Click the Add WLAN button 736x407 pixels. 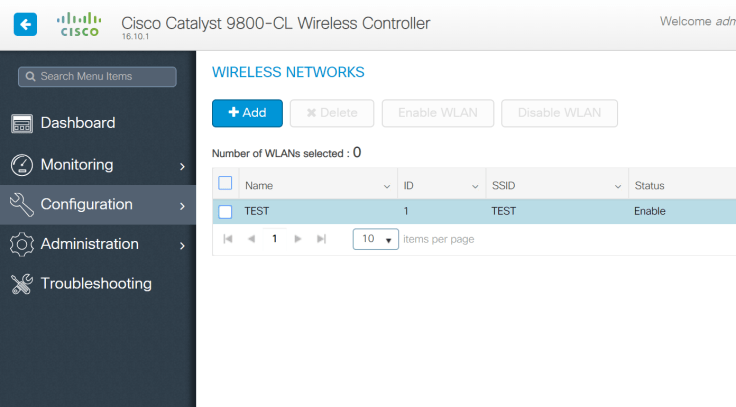247,113
